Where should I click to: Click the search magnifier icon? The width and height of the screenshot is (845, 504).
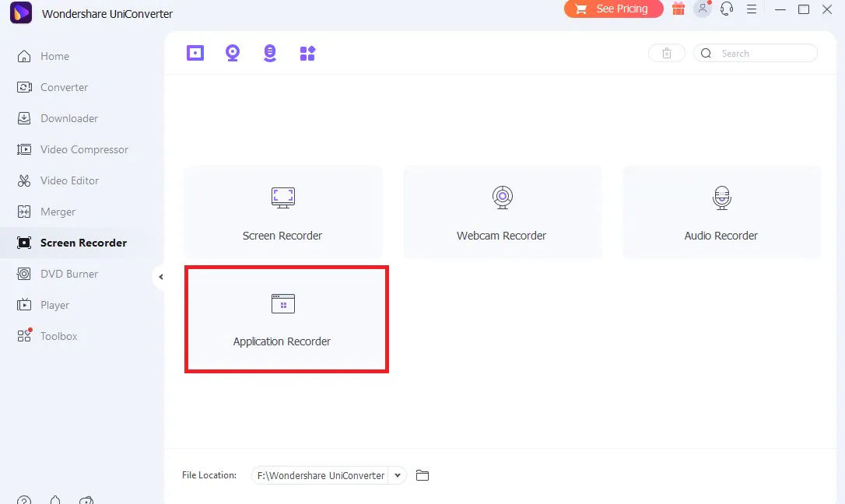[x=706, y=54]
